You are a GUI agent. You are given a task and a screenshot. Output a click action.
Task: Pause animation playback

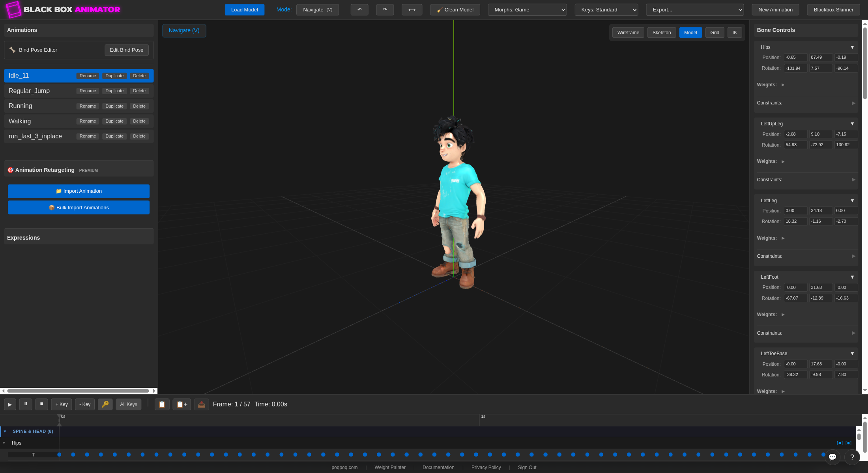point(26,404)
